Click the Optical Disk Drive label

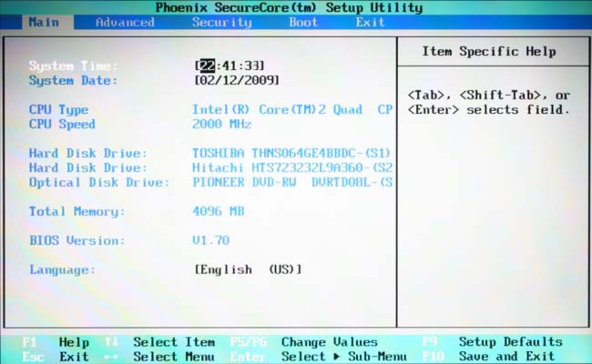tap(99, 183)
